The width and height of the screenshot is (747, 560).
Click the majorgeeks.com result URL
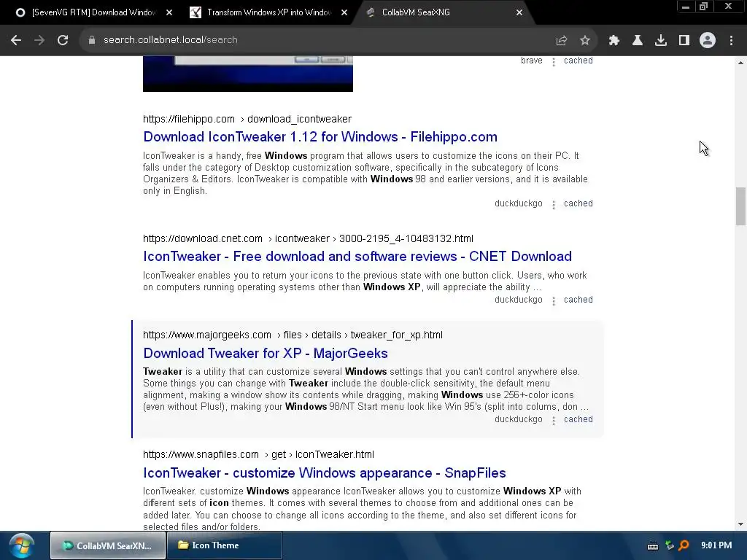pyautogui.click(x=293, y=335)
